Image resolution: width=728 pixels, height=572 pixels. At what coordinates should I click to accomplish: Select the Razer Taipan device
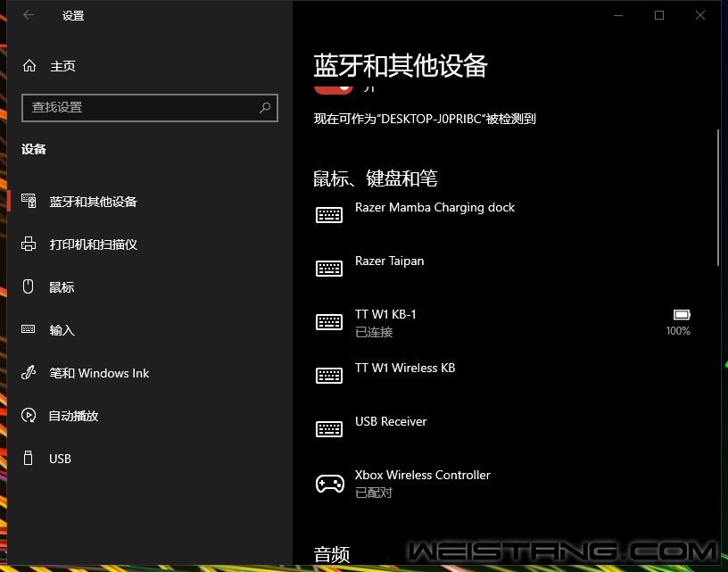coord(504,269)
